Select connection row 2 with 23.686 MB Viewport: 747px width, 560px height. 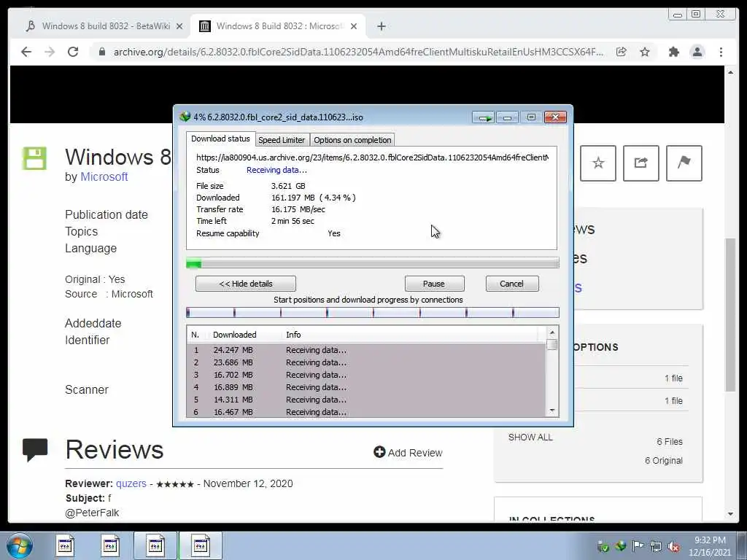(x=366, y=362)
